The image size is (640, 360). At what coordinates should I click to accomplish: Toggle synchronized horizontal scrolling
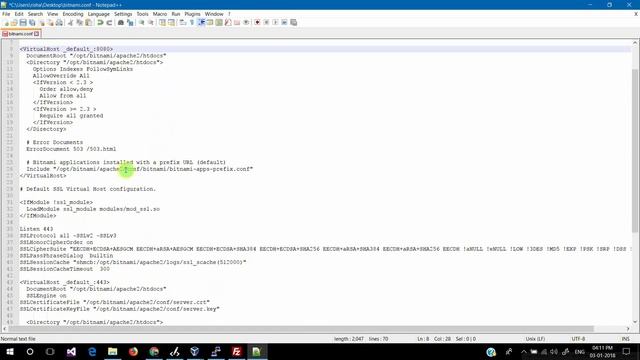click(x=171, y=22)
